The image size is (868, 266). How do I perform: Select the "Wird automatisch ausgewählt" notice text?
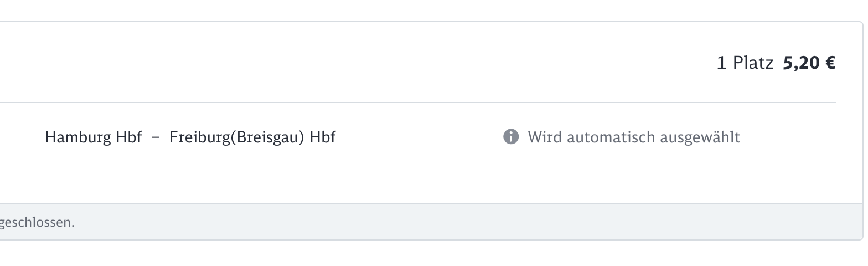point(633,137)
